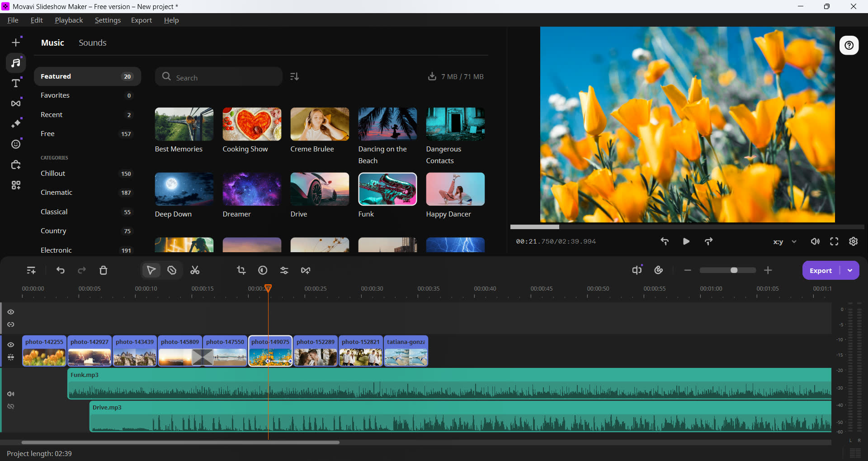Click the purple Export button
The height and width of the screenshot is (461, 868).
tap(821, 270)
